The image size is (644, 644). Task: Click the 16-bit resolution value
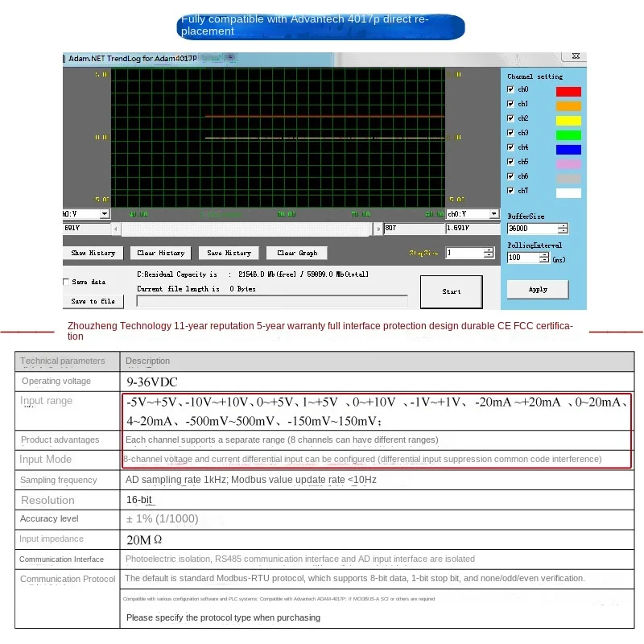pos(139,500)
